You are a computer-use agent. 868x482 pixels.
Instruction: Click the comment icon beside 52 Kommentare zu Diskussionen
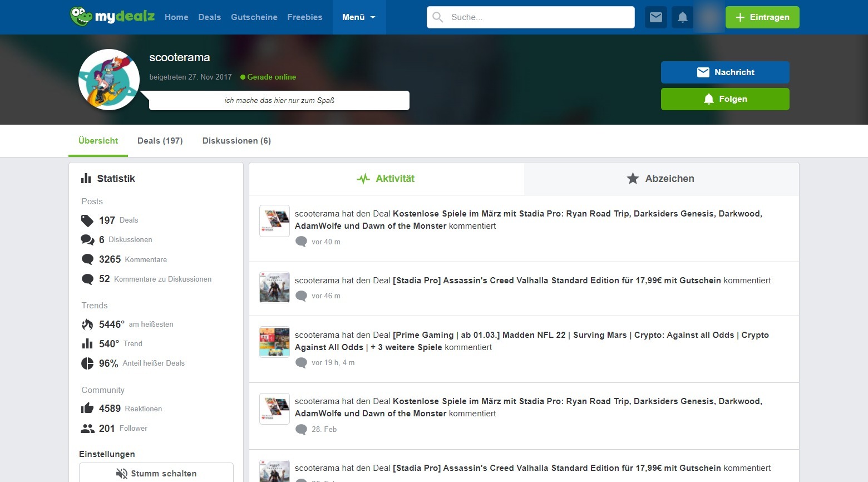coord(87,279)
